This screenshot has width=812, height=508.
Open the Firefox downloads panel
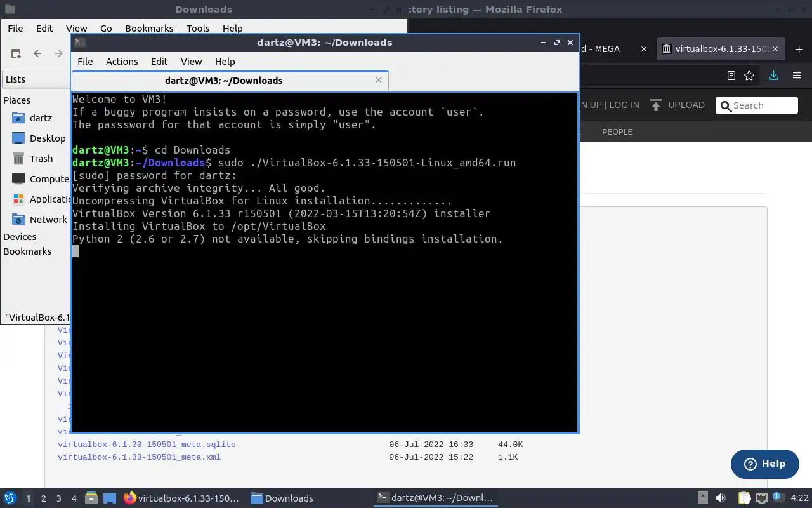click(x=773, y=76)
